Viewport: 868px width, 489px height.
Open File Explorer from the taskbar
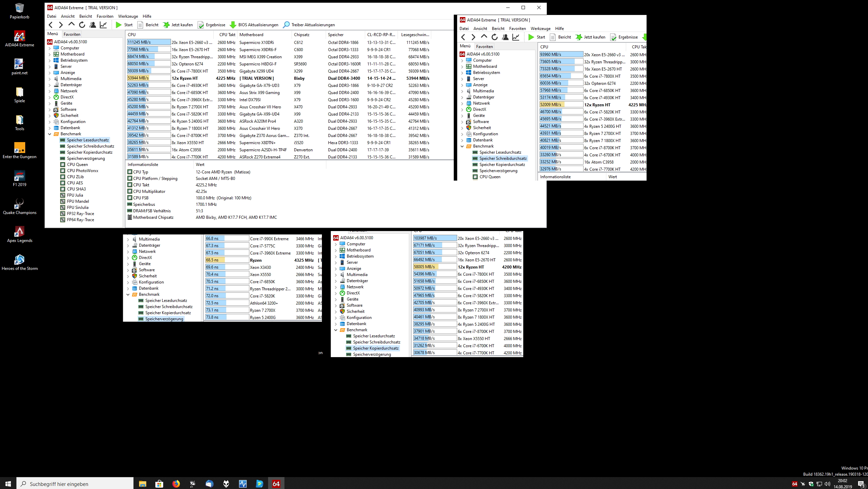coord(142,484)
